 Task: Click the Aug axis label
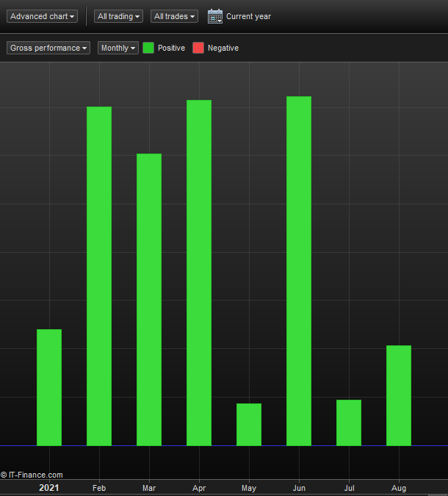pos(399,488)
